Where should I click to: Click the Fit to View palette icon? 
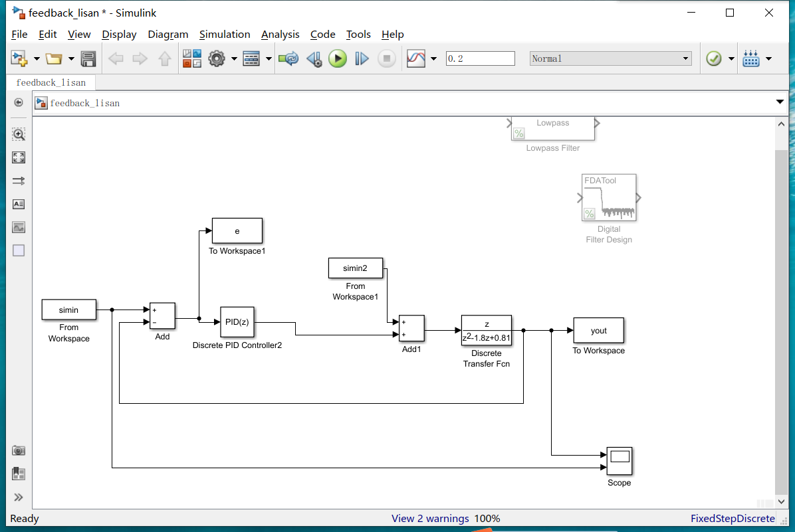[x=19, y=157]
